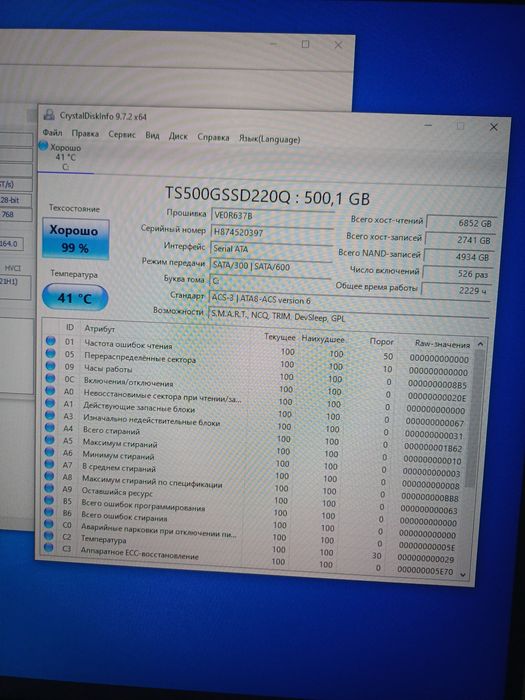Screen dimensions: 525x700
Task: Click the scroll-down arrow of the attribute list
Action: [x=463, y=575]
